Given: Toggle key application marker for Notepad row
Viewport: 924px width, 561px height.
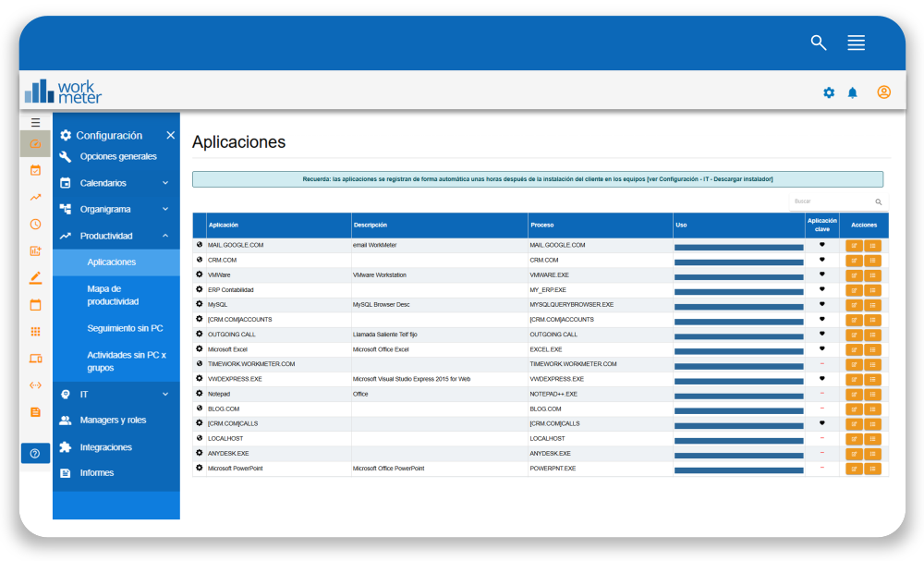Looking at the screenshot, I should [821, 394].
